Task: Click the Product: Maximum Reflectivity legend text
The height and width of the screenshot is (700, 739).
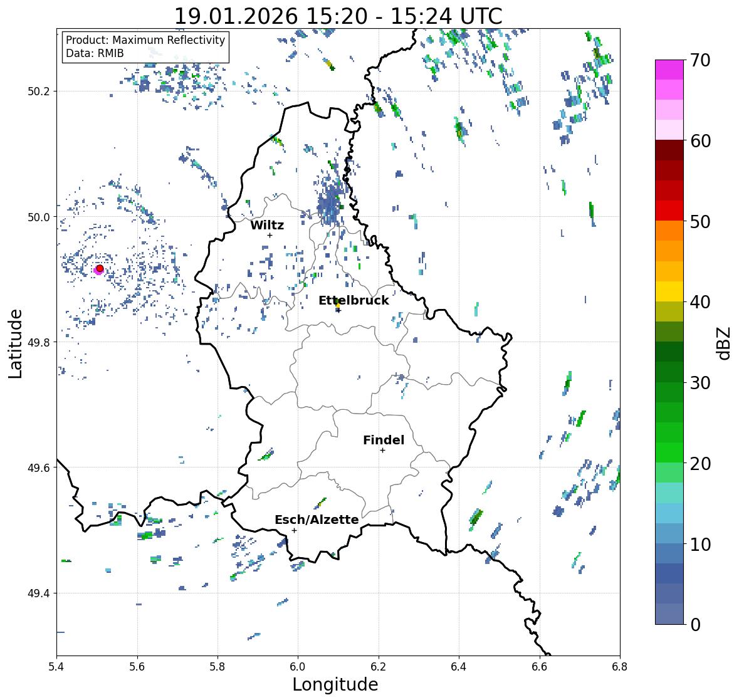Action: pos(145,40)
